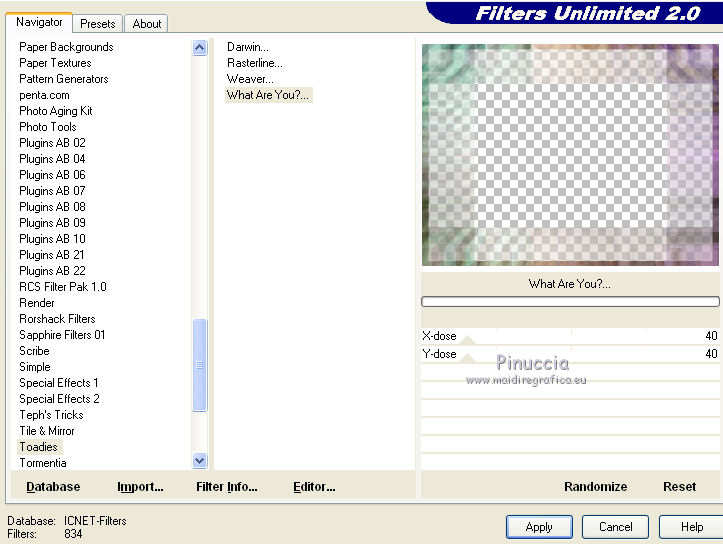Select the What Are You?... filter in list

tap(268, 95)
